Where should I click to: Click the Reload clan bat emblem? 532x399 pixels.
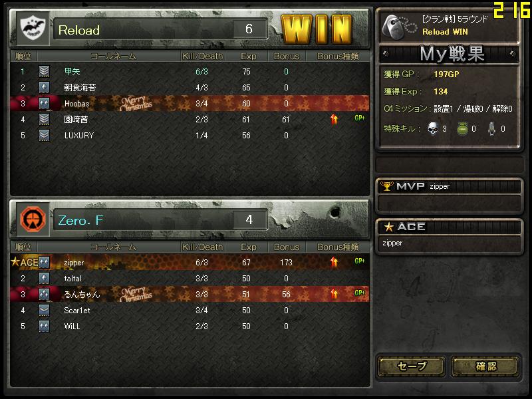[x=33, y=29]
